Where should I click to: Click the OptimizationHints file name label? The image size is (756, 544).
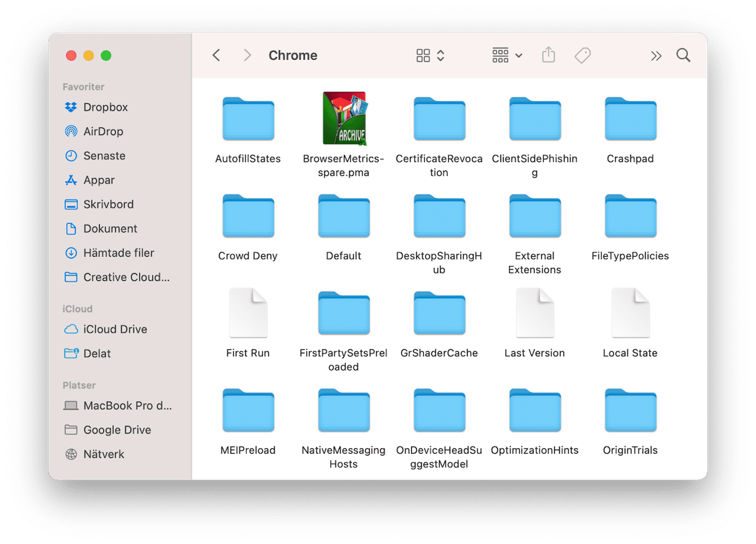point(535,450)
